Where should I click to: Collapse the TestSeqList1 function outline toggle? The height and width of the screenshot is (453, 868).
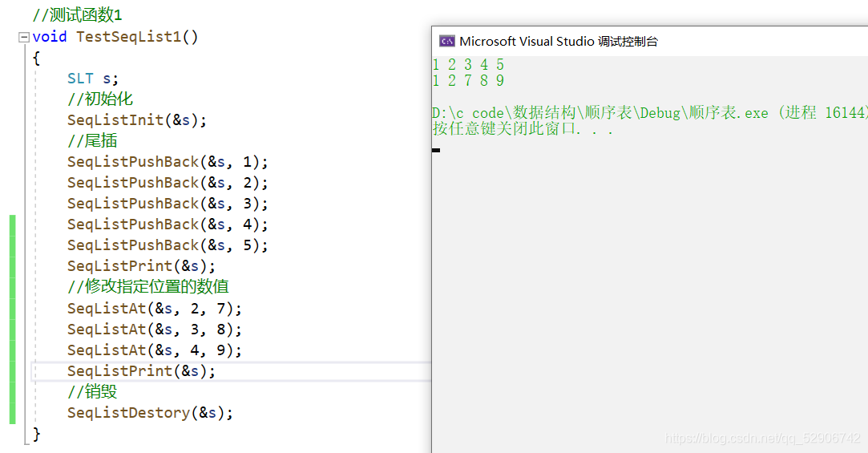24,37
